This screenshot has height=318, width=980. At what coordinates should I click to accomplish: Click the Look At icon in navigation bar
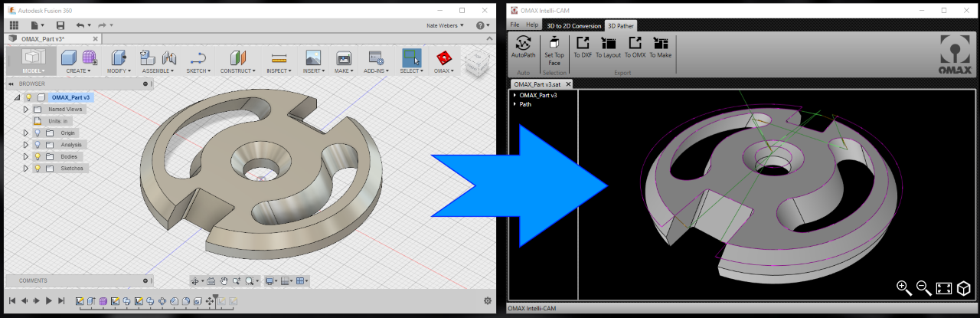(x=212, y=281)
